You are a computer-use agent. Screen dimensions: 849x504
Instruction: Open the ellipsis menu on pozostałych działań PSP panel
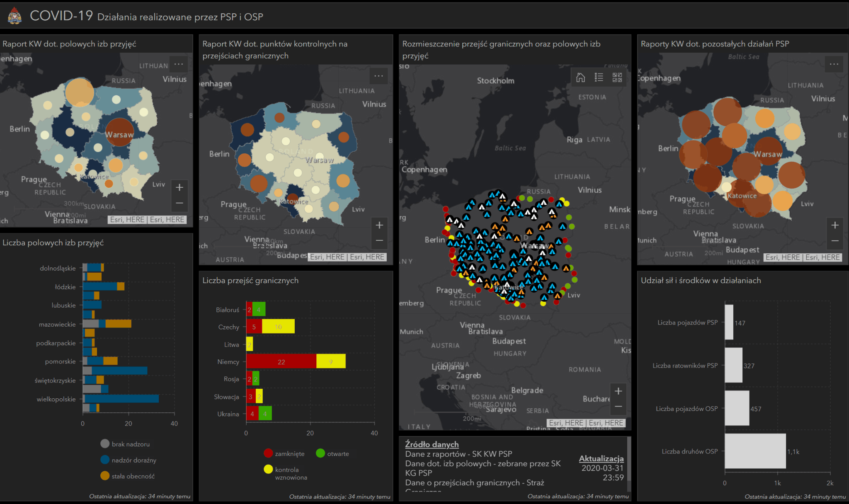pos(834,64)
